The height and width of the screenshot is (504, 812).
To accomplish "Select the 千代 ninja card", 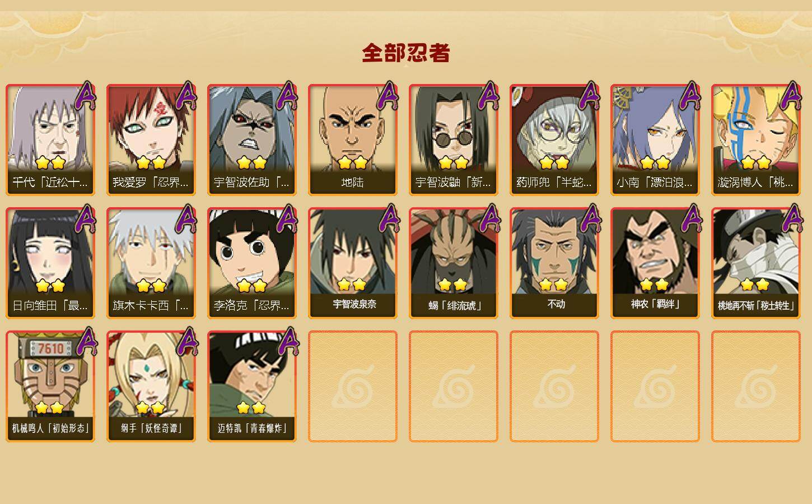I will [x=50, y=140].
